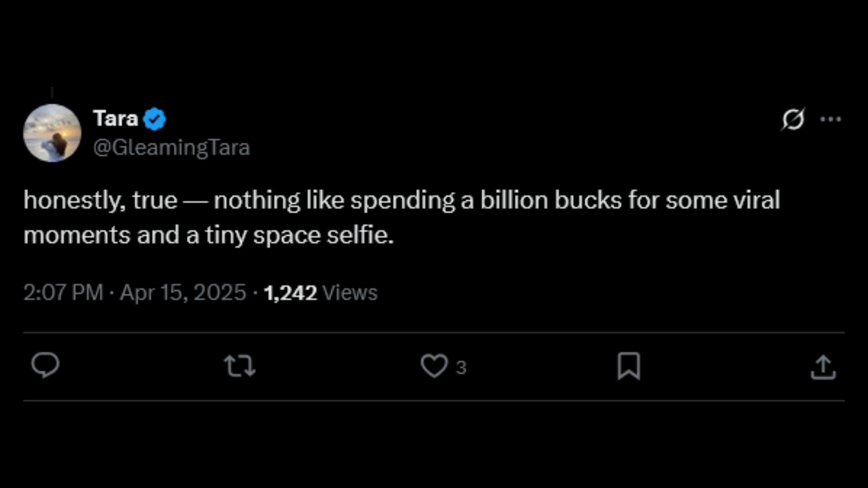Open the profile via display name Tara

tap(115, 118)
